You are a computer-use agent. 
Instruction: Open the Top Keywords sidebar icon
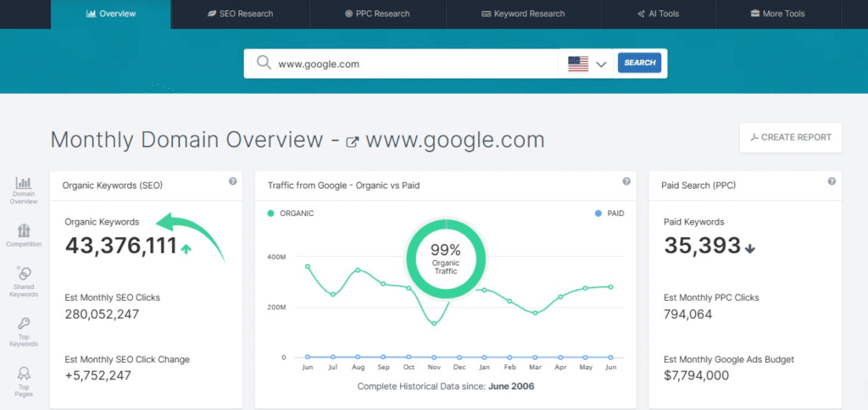[x=24, y=331]
